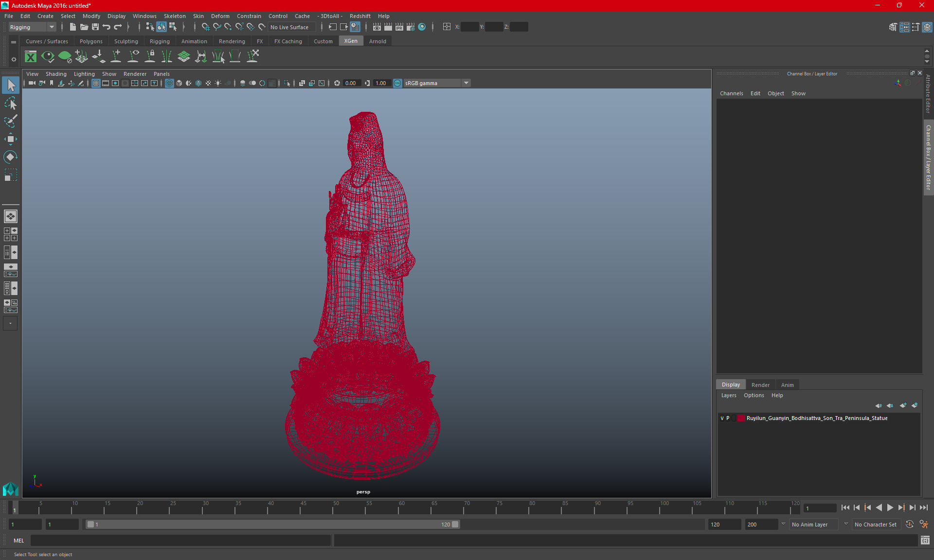Image resolution: width=934 pixels, height=560 pixels.
Task: Toggle the sculpting brush tool
Action: point(10,120)
